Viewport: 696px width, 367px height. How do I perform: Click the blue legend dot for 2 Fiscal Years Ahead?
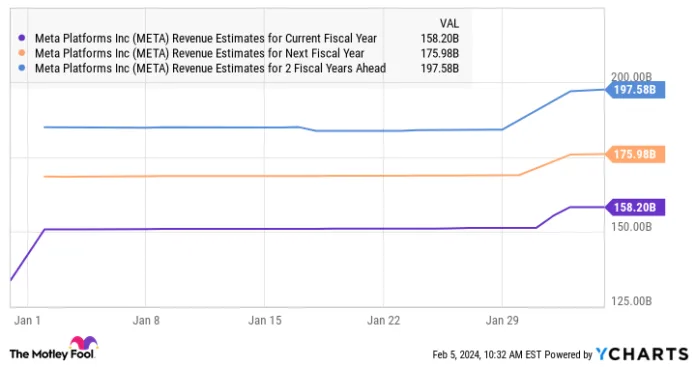tap(21, 68)
